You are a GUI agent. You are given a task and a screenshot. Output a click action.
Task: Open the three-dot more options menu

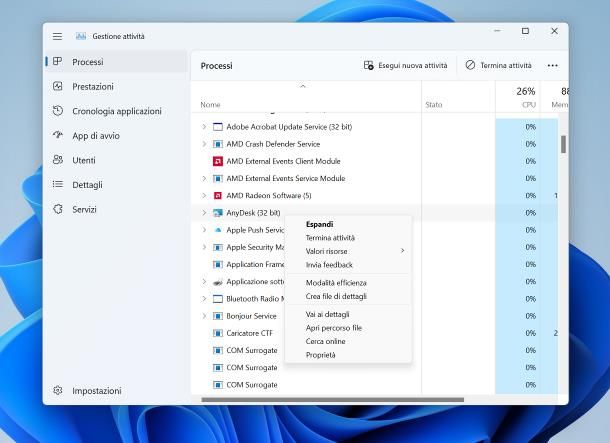[552, 65]
